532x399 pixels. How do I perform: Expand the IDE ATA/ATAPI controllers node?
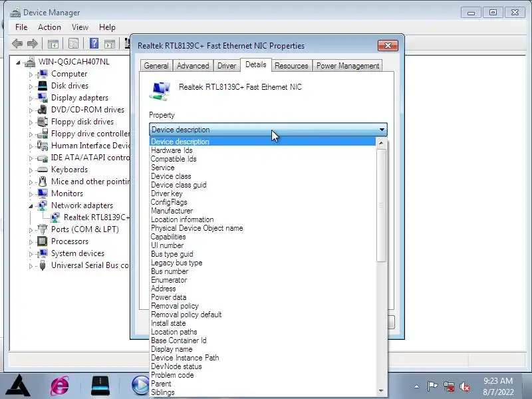tap(31, 158)
